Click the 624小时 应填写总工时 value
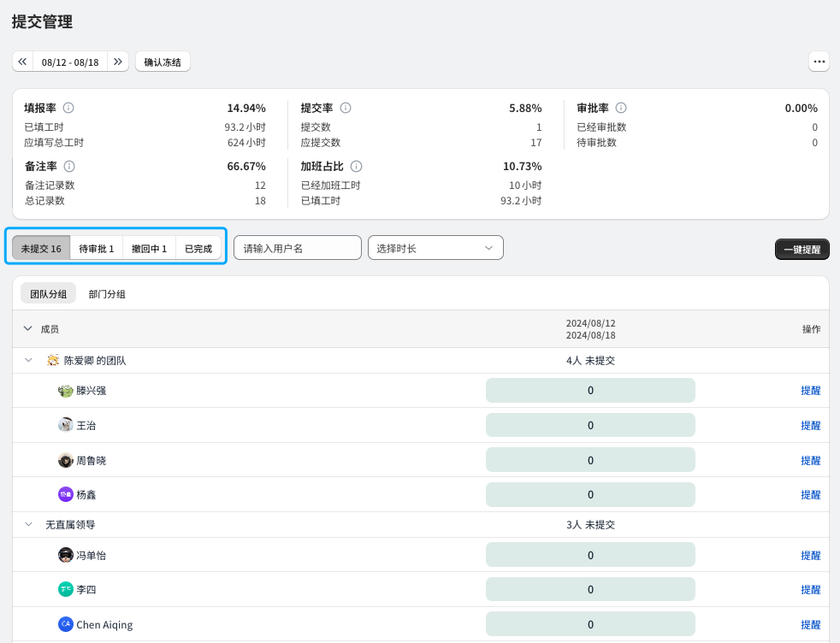 [246, 143]
